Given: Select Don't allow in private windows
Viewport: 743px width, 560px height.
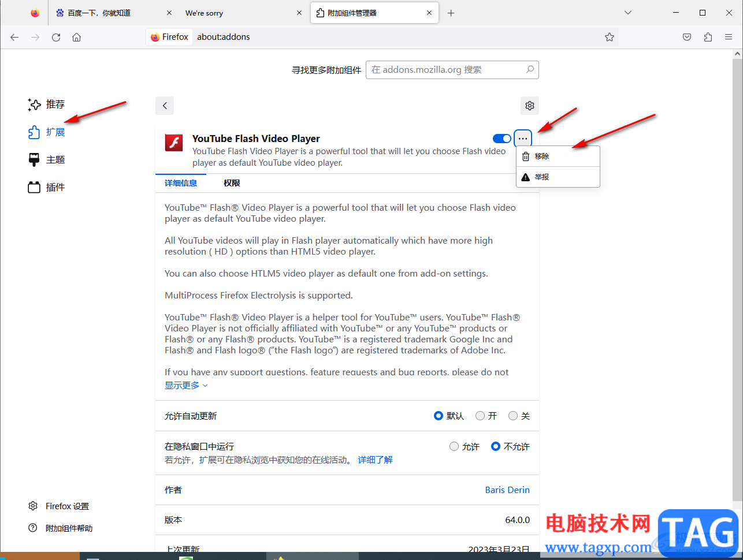Looking at the screenshot, I should click(x=496, y=446).
